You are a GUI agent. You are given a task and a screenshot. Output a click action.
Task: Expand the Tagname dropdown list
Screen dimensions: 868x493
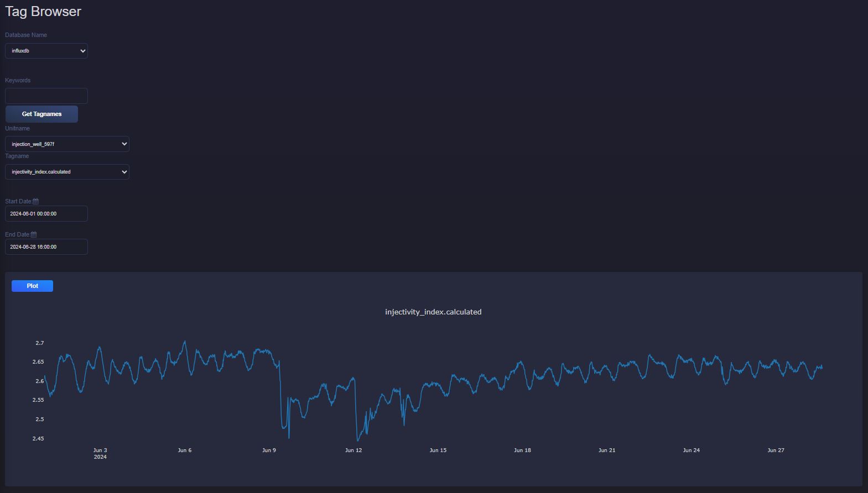coord(67,172)
